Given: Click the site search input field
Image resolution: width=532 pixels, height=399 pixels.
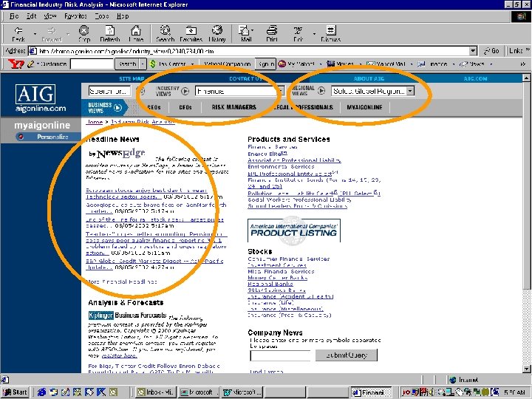Looking at the screenshot, I should coord(109,91).
